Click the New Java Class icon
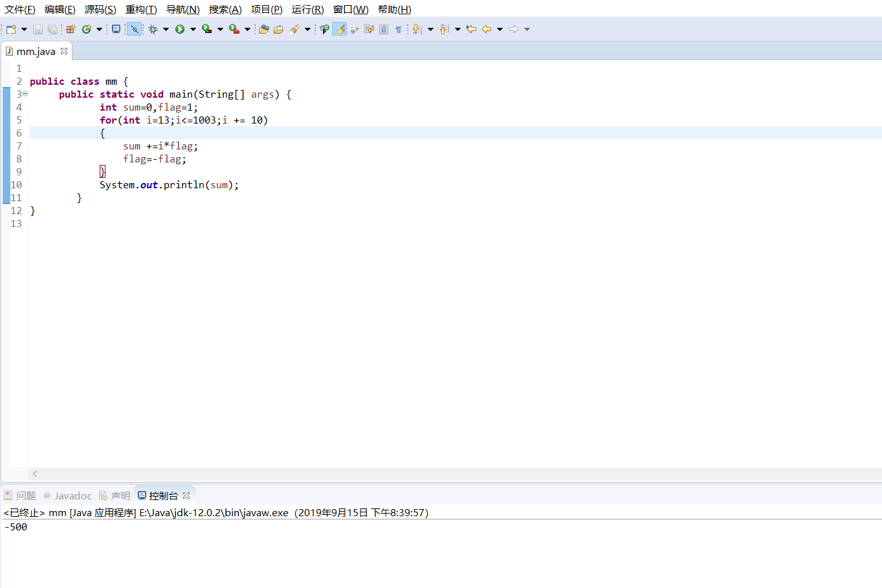This screenshot has width=882, height=588. (x=86, y=29)
